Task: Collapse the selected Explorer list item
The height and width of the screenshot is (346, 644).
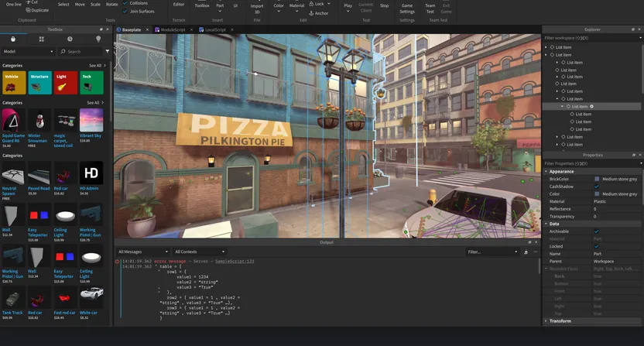Action: (x=562, y=106)
